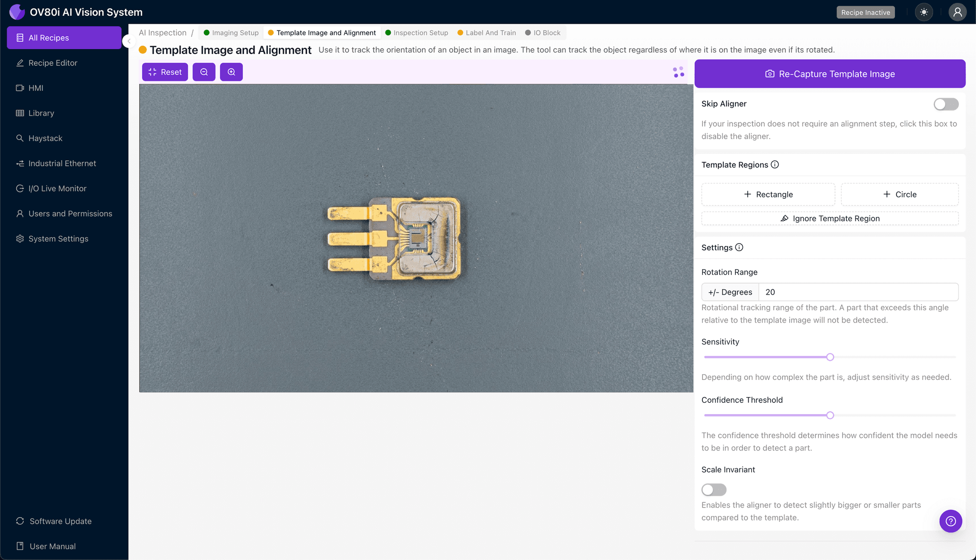This screenshot has width=976, height=560.
Task: Toggle the Skip Aligner switch
Action: tap(946, 104)
